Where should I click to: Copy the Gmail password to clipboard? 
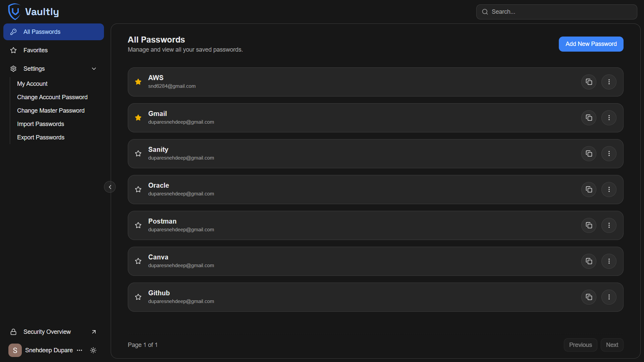pos(589,118)
